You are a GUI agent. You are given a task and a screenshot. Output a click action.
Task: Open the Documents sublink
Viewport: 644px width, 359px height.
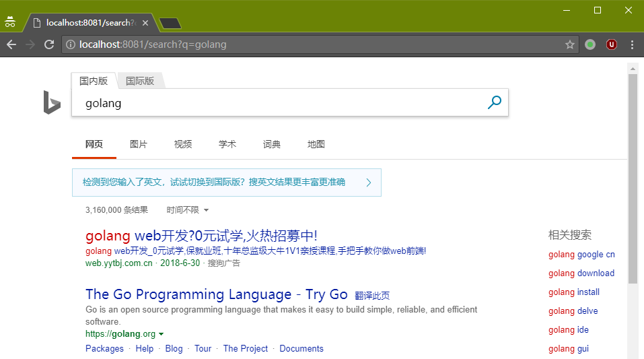point(301,348)
